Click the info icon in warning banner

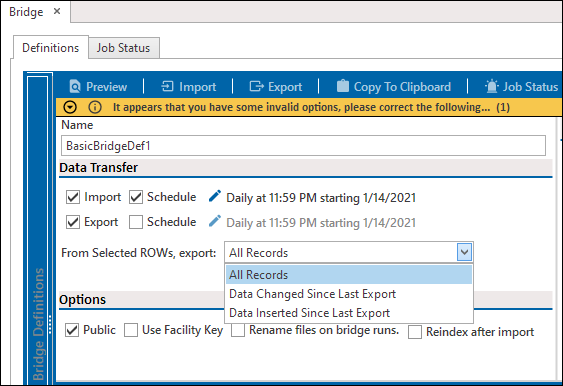point(95,107)
